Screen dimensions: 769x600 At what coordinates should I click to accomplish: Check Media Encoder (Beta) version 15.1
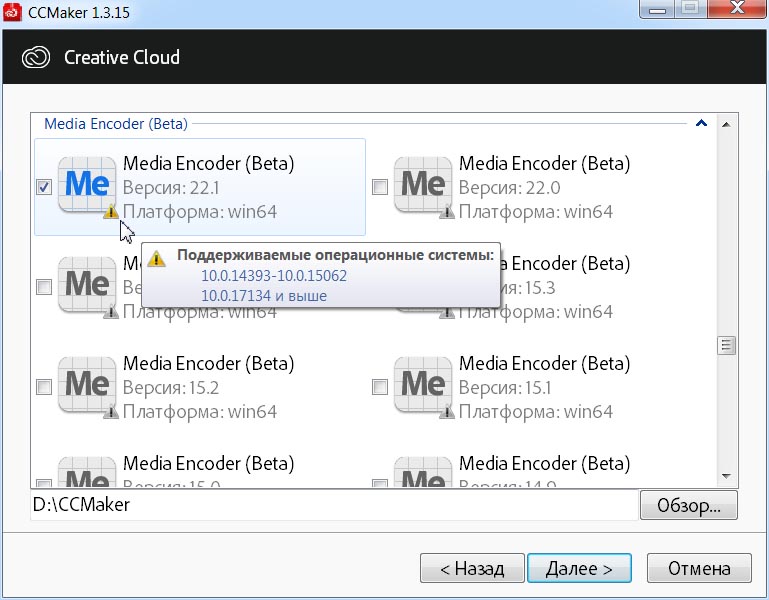point(380,387)
